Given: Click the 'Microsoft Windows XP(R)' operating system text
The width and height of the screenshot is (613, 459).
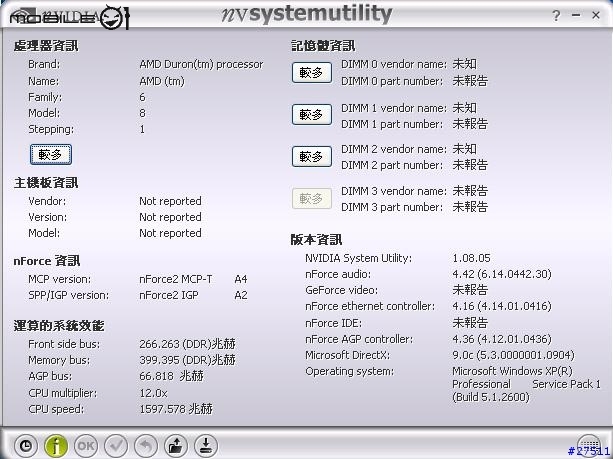Looking at the screenshot, I should click(512, 371).
